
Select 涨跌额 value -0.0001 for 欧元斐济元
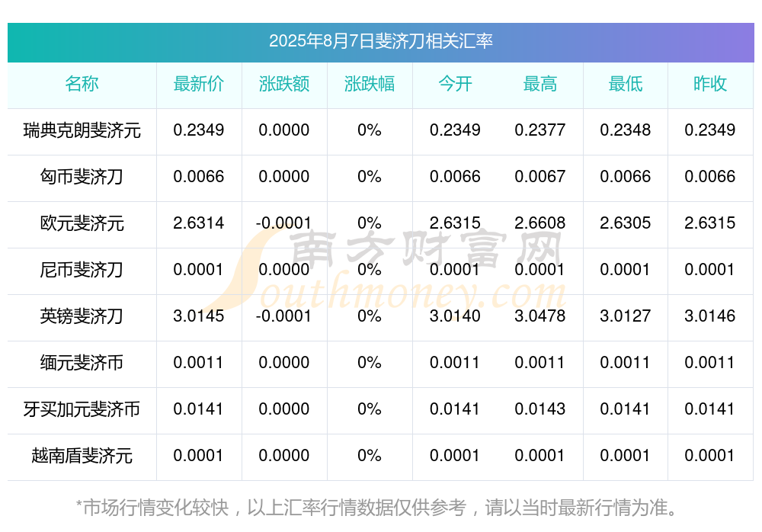click(283, 223)
